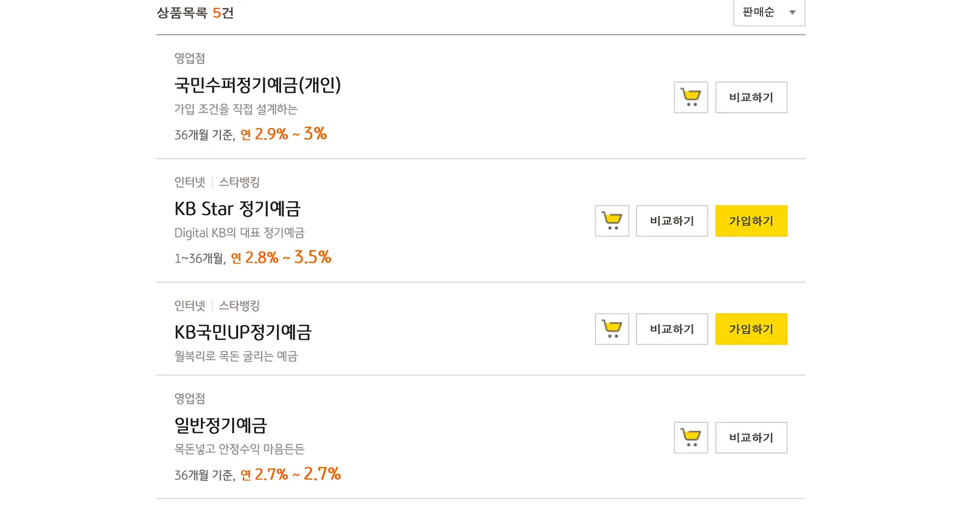The height and width of the screenshot is (513, 980).
Task: Add 국민수퍼정기예금(개인) to cart via cart icon
Action: pos(690,97)
